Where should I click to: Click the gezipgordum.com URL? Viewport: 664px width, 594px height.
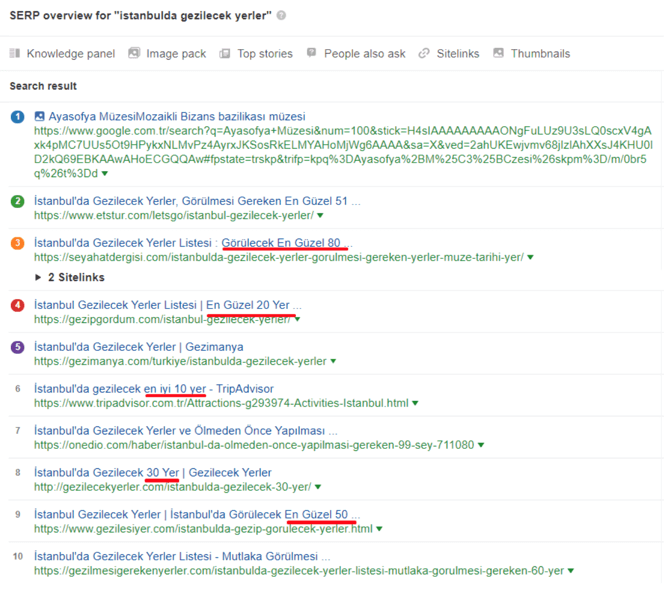click(x=163, y=319)
